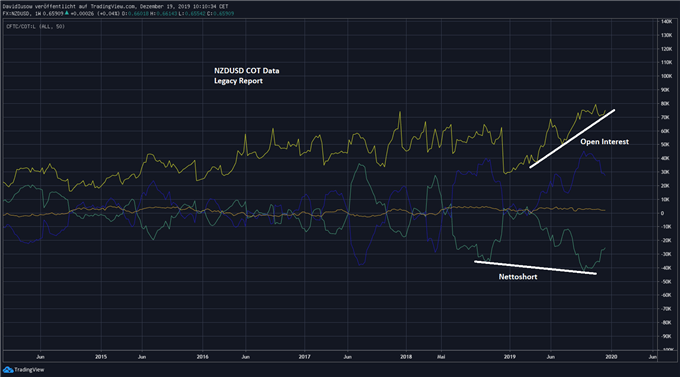Image resolution: width=680 pixels, height=377 pixels.
Task: Click the FX:NZDUSD symbol label
Action: coord(16,14)
